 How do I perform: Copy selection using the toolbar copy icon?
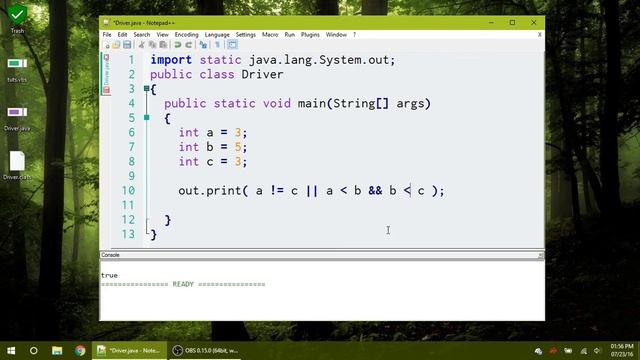click(x=152, y=45)
